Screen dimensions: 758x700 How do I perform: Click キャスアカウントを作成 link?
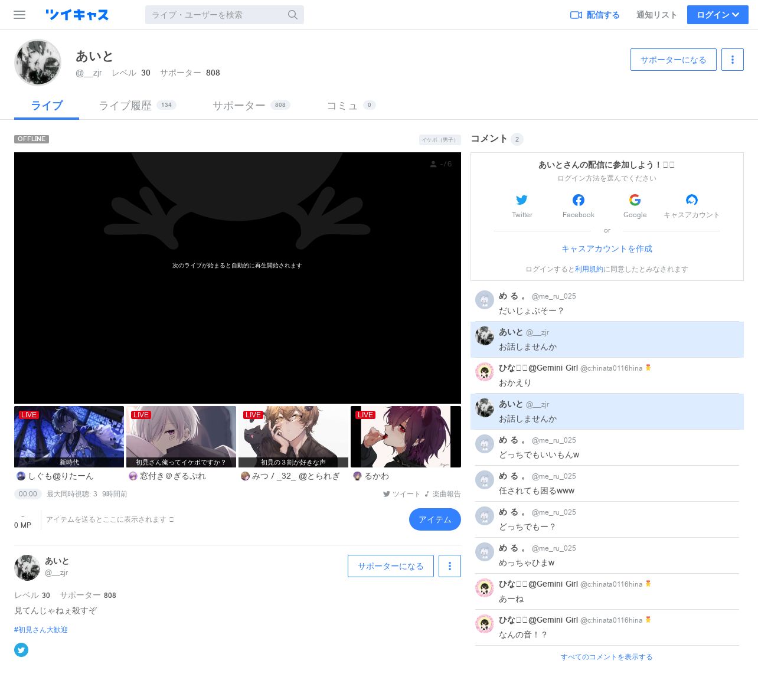coord(607,248)
